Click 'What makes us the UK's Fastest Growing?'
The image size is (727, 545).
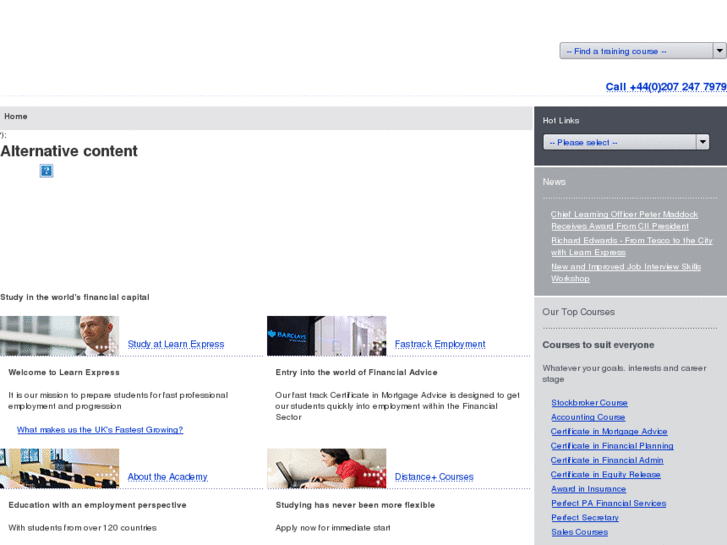click(x=100, y=430)
